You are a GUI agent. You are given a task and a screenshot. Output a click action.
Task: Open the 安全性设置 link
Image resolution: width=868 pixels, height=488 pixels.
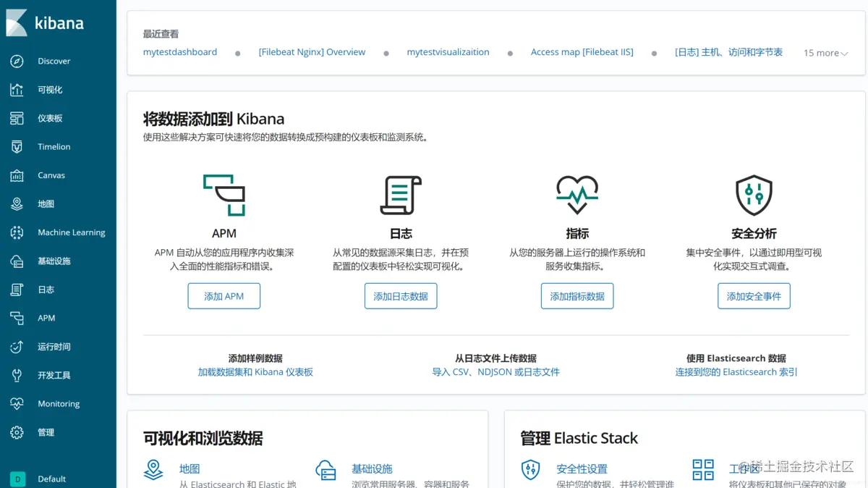pyautogui.click(x=582, y=469)
